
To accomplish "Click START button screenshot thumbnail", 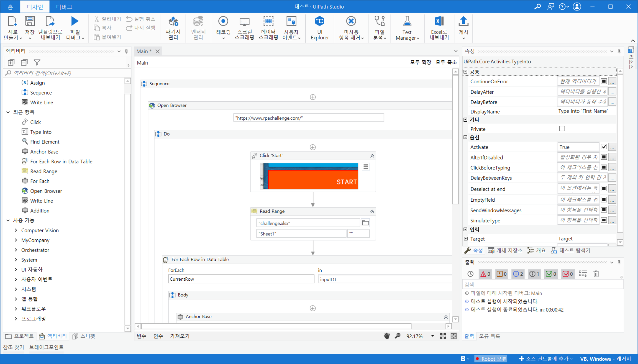I will [x=309, y=176].
